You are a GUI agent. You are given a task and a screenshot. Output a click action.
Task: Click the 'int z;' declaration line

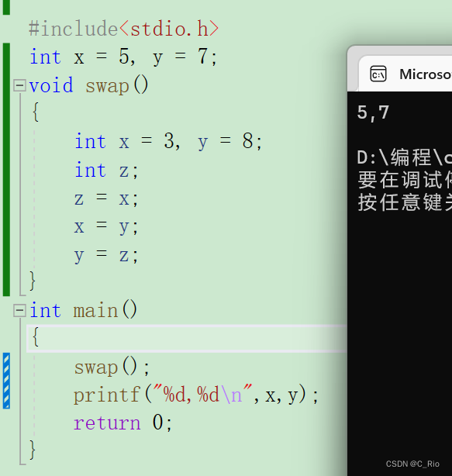tap(106, 171)
